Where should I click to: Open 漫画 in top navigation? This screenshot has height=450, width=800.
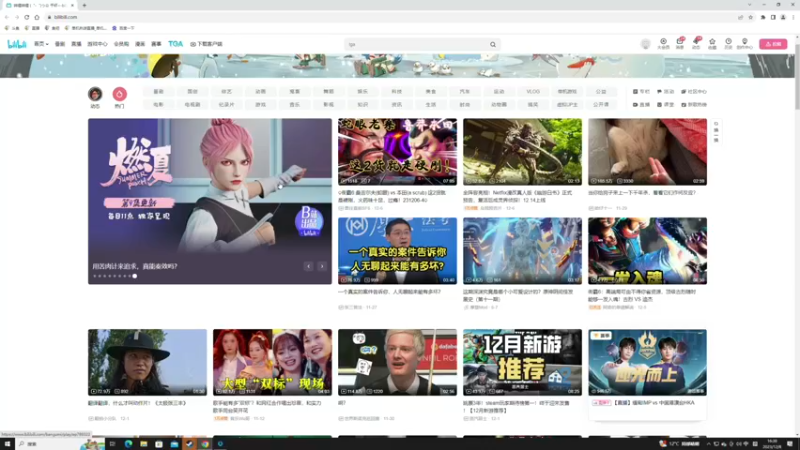pos(140,44)
